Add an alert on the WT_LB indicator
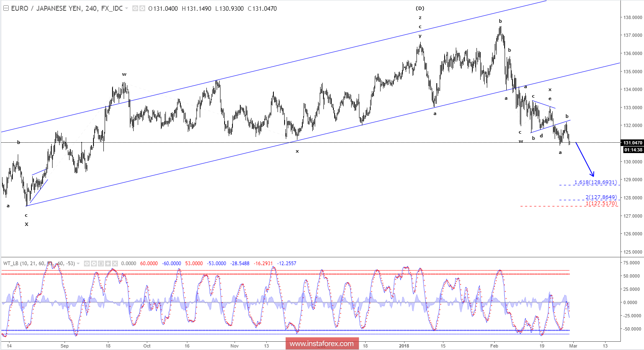The image size is (644, 350). (x=108, y=263)
